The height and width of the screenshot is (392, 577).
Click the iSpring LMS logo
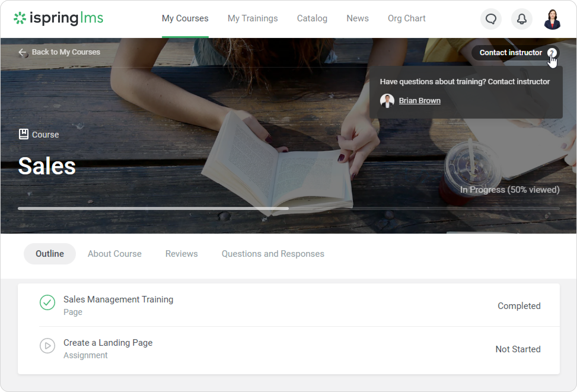point(58,18)
